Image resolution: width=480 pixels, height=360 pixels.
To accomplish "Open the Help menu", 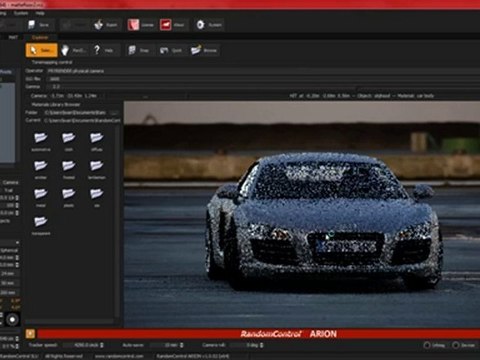I will (40, 13).
